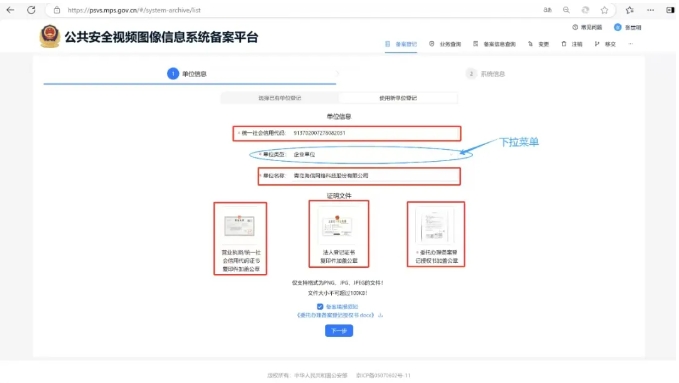Select the right-hand unit registration tab

[x=398, y=98]
